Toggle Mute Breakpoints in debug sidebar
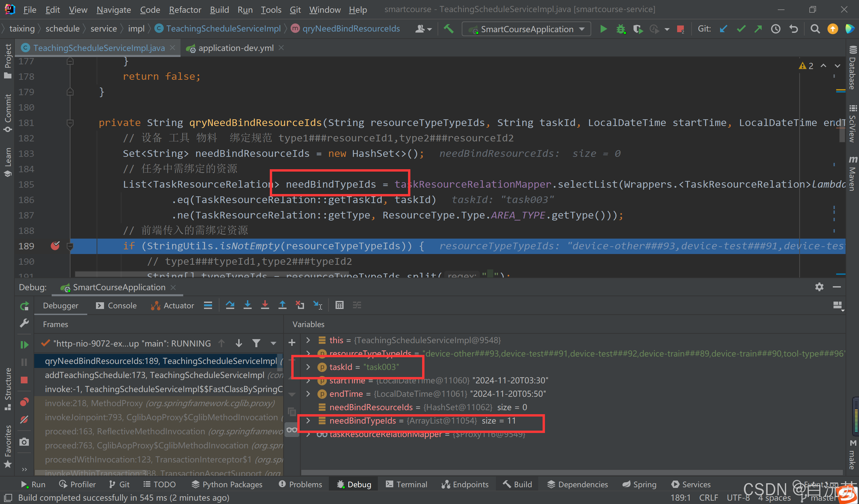The height and width of the screenshot is (504, 859). (24, 420)
